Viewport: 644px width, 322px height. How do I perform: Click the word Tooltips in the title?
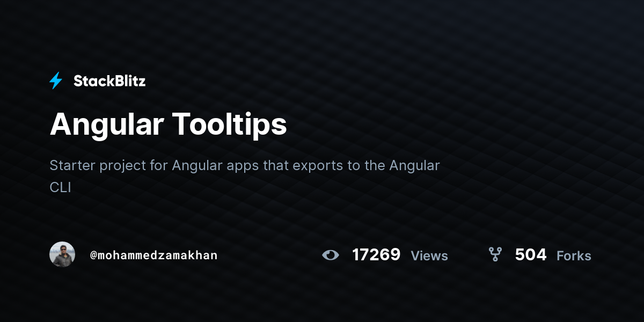tap(230, 125)
